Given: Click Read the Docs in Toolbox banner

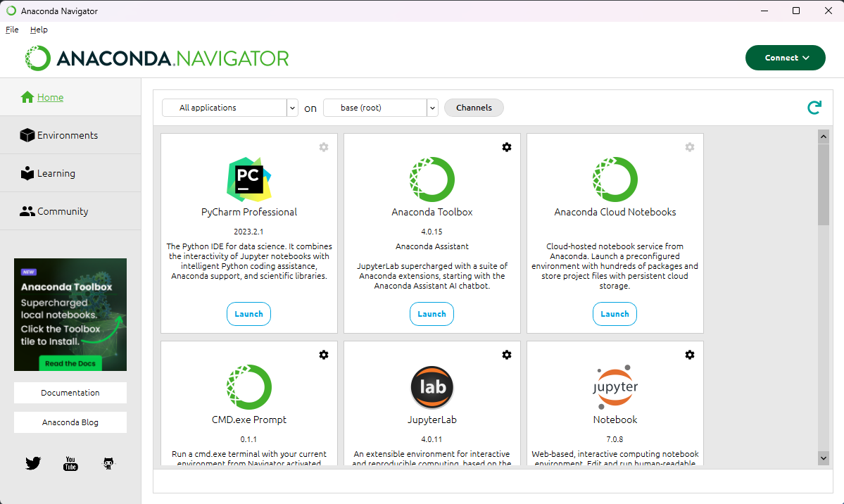Looking at the screenshot, I should tap(70, 363).
